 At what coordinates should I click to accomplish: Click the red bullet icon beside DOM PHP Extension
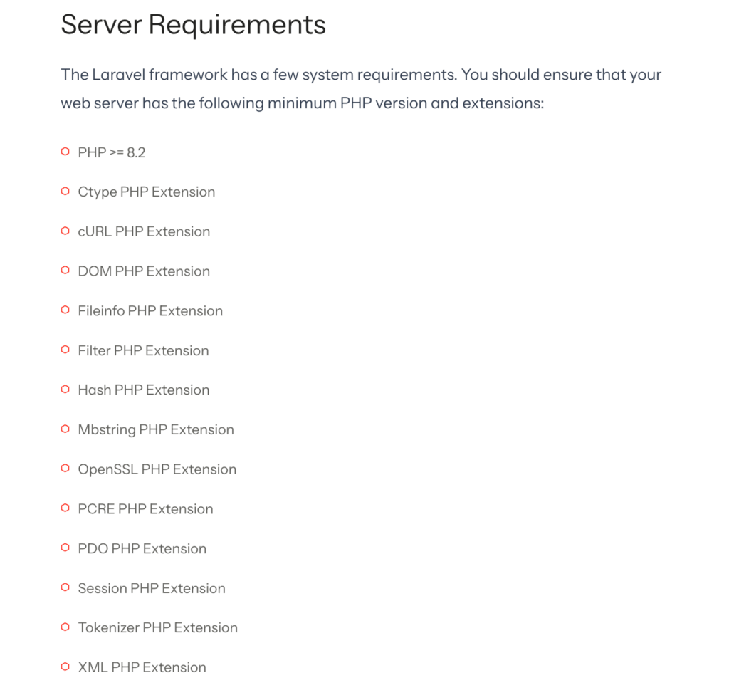coord(65,271)
